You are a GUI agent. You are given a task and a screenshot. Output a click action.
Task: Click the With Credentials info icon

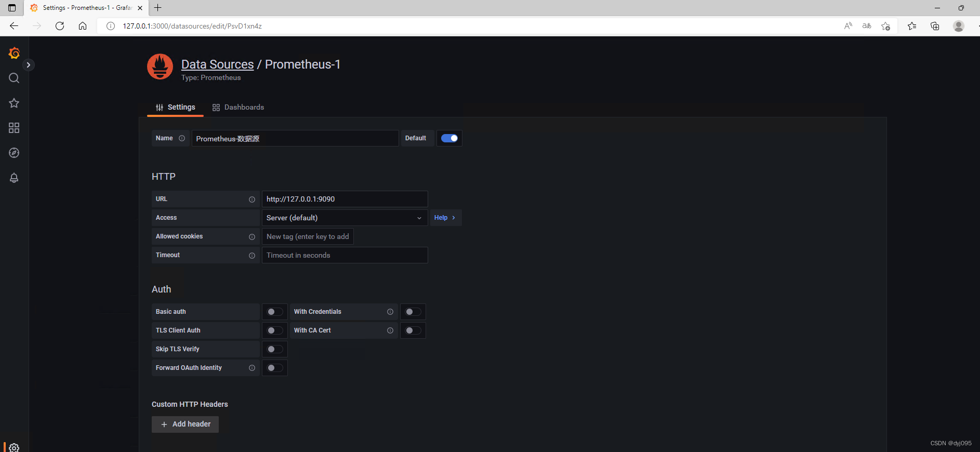click(x=390, y=312)
